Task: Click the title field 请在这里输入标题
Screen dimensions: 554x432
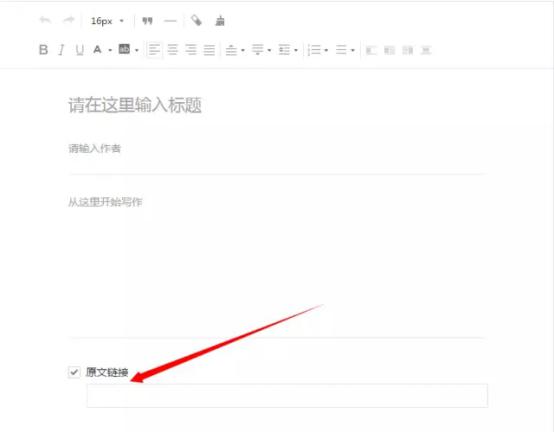Action: [x=135, y=105]
